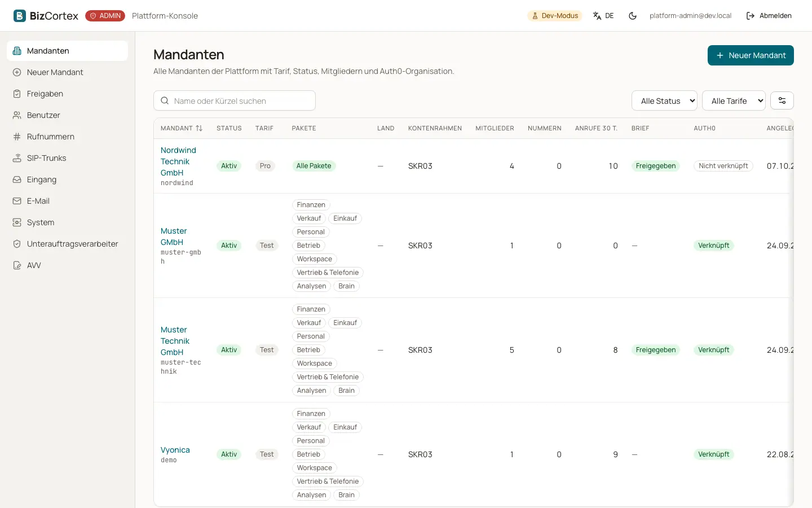Click the Pro tariff badge
The height and width of the screenshot is (508, 812).
pos(265,166)
